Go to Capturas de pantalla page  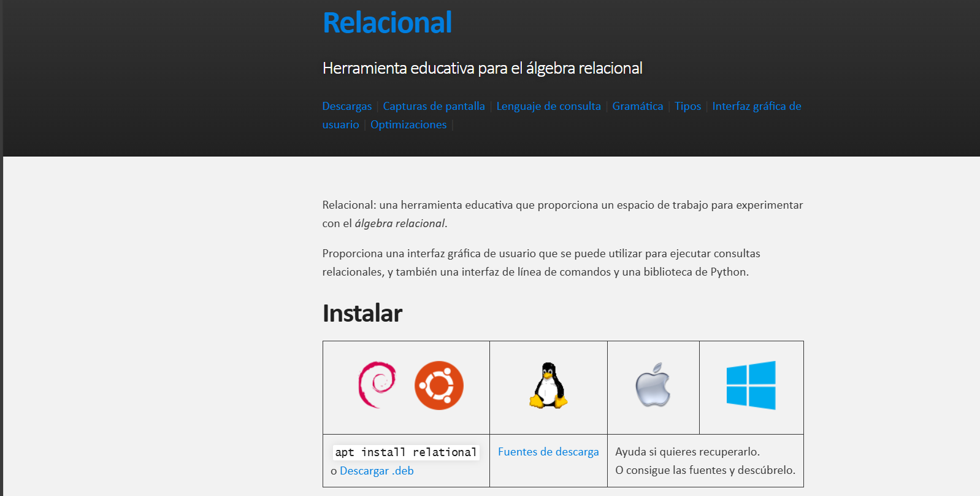[x=434, y=106]
